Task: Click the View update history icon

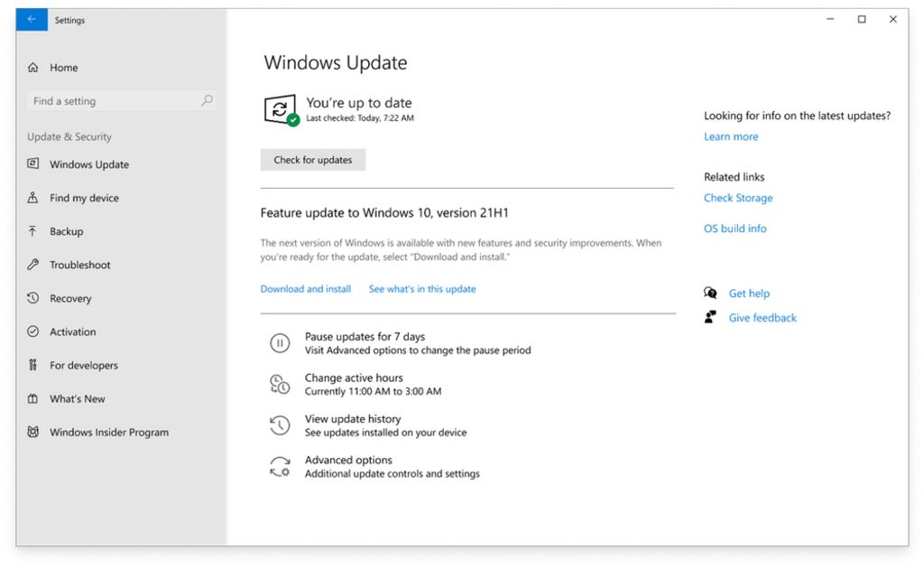Action: (280, 425)
